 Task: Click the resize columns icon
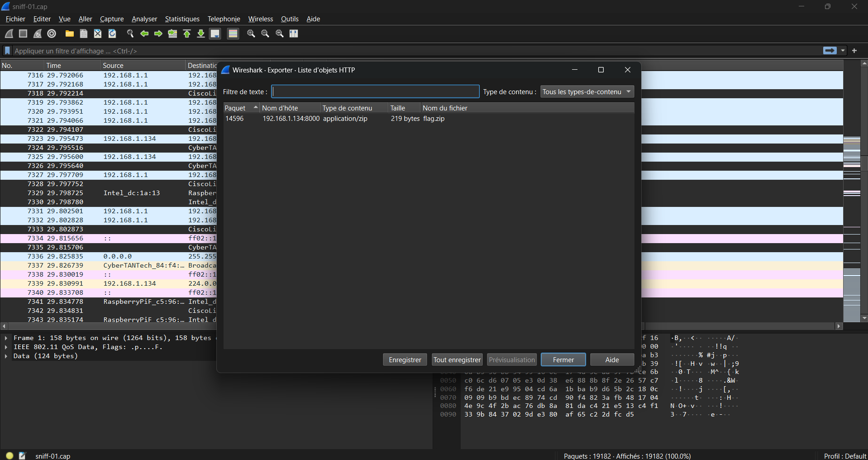pyautogui.click(x=294, y=34)
